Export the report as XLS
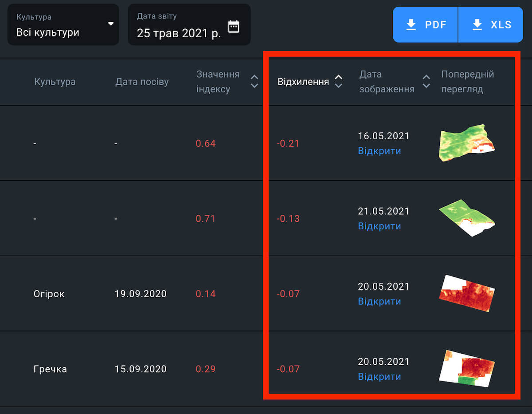This screenshot has height=414, width=532. click(491, 25)
